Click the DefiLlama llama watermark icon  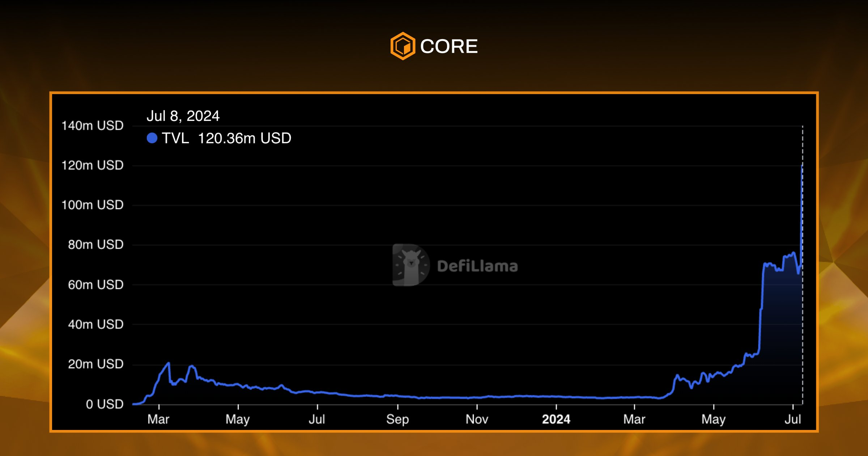411,265
